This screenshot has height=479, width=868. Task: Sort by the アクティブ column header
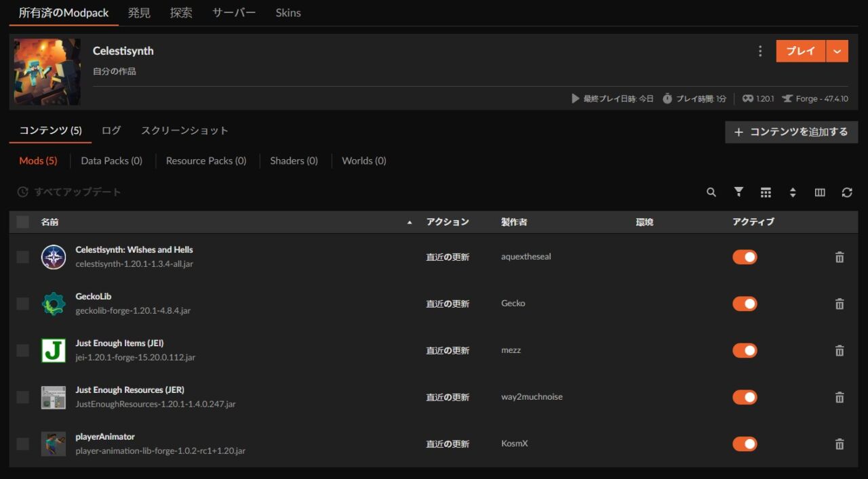(x=753, y=222)
